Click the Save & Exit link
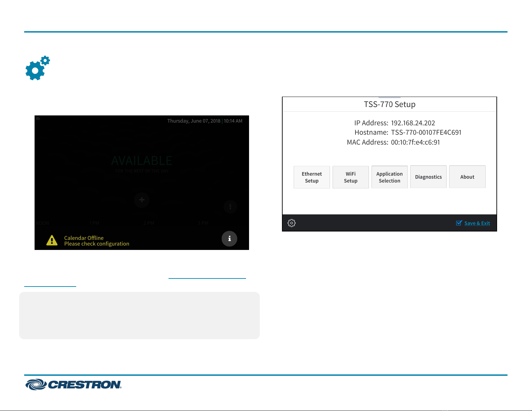This screenshot has width=532, height=411. pyautogui.click(x=477, y=223)
